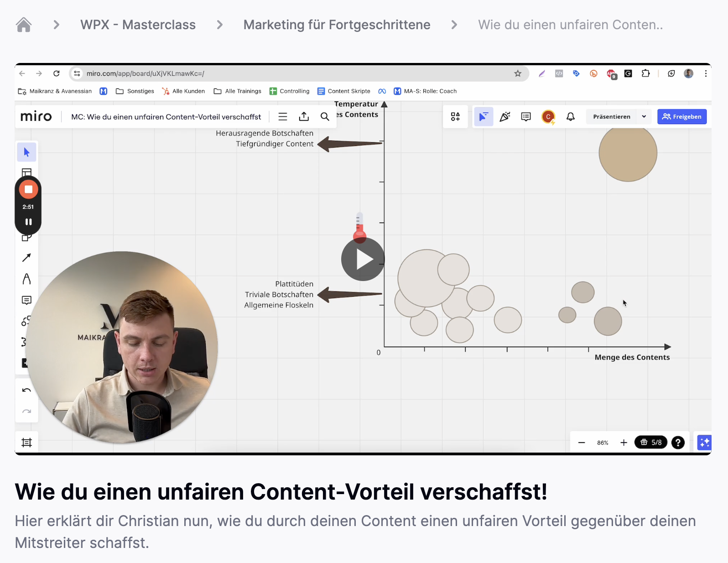
Task: Click the Miro search magnifier icon
Action: (325, 117)
